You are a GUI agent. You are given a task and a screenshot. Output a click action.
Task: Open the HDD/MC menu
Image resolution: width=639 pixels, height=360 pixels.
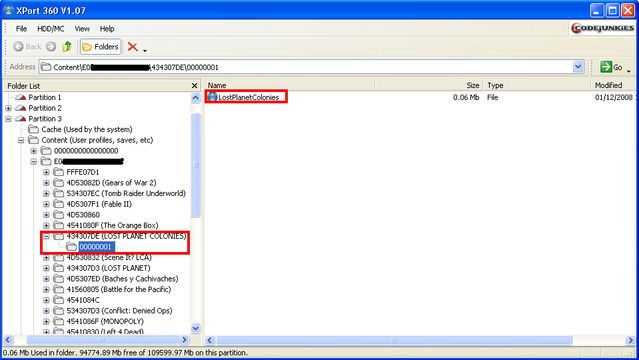51,29
